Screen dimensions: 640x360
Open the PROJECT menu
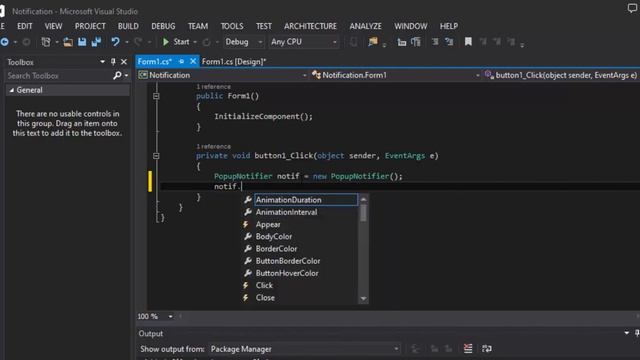90,26
